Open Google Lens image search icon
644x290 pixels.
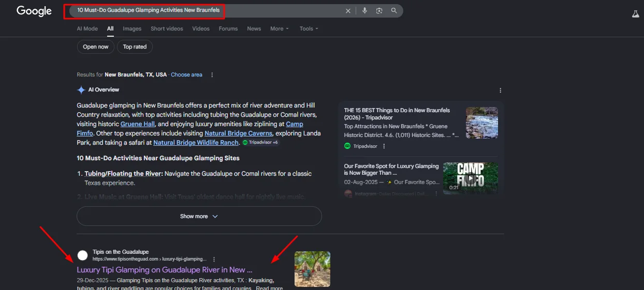pos(379,11)
